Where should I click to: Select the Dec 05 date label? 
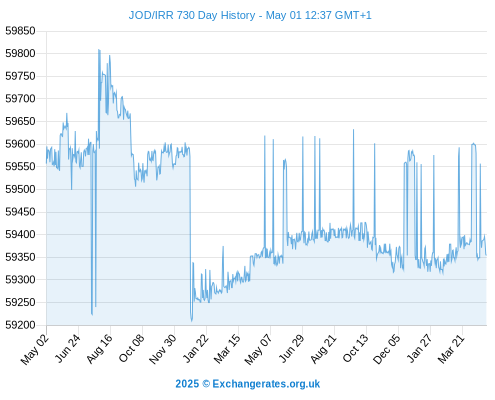pos(386,349)
